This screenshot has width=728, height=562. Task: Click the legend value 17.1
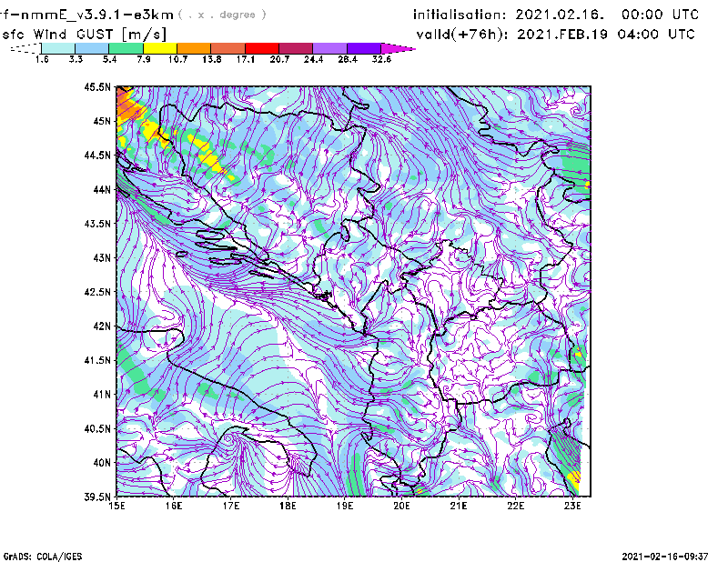246,59
